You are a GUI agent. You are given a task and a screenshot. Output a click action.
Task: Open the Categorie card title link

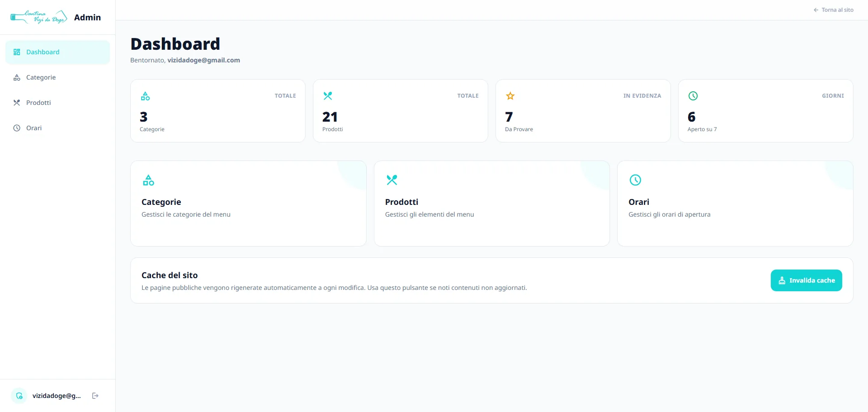coord(161,202)
